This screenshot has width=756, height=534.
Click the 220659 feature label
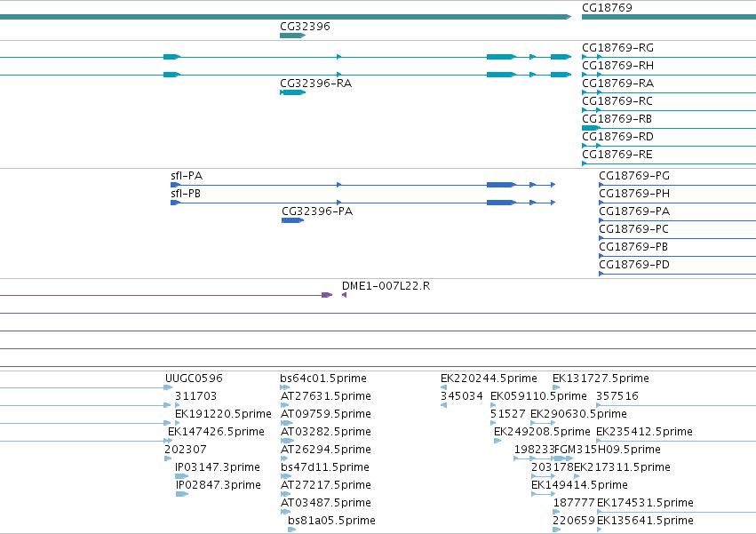coord(574,521)
